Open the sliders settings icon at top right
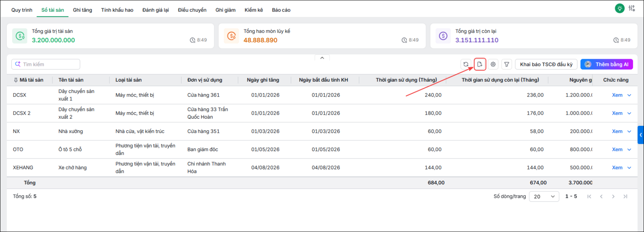This screenshot has width=644, height=232. click(632, 8)
